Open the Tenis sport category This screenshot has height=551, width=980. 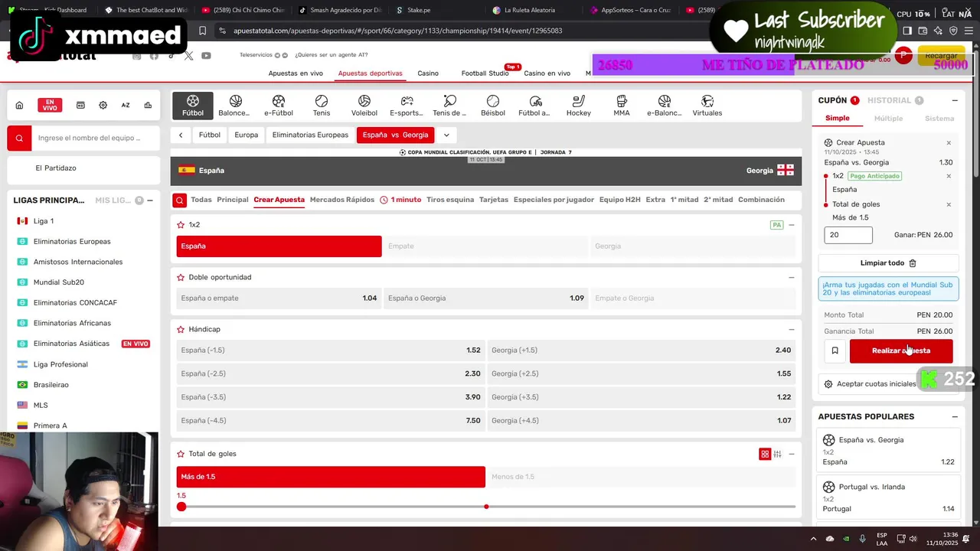[x=322, y=106]
